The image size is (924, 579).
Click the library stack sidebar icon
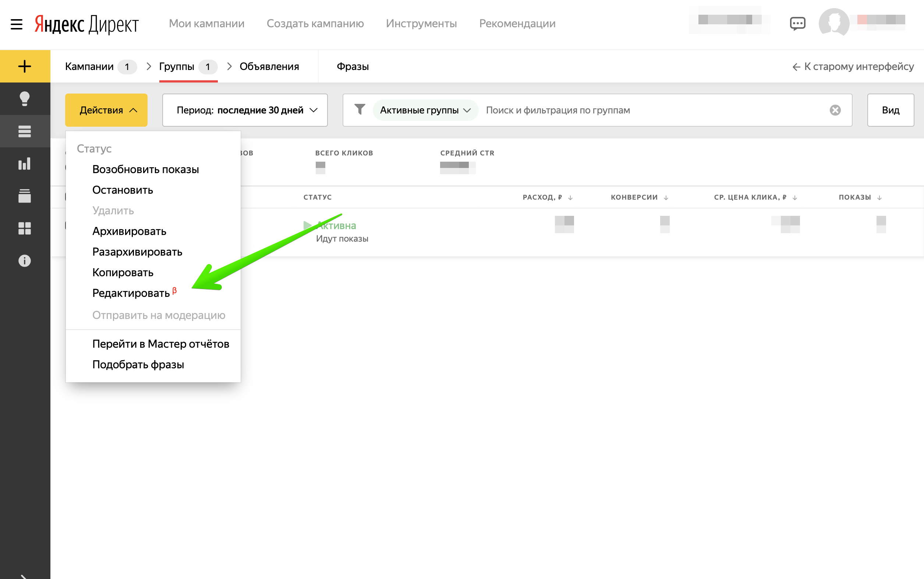click(x=25, y=196)
